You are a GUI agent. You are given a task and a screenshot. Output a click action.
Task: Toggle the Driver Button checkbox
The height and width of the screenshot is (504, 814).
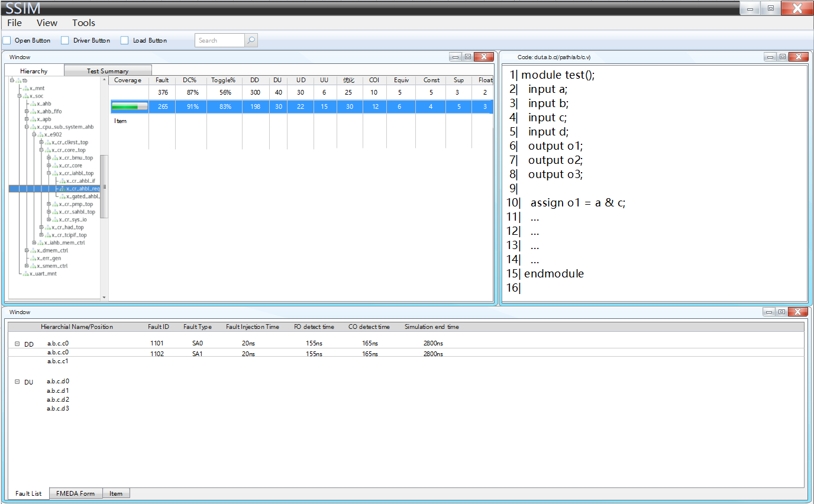click(x=65, y=40)
